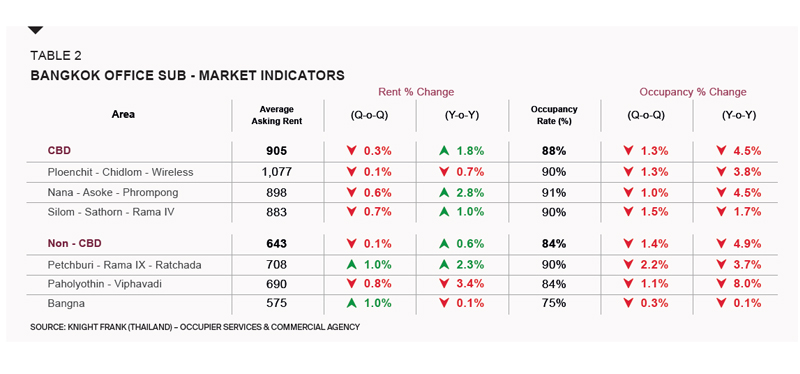
Task: Click the Bangna 75% occupancy value
Action: tap(554, 303)
